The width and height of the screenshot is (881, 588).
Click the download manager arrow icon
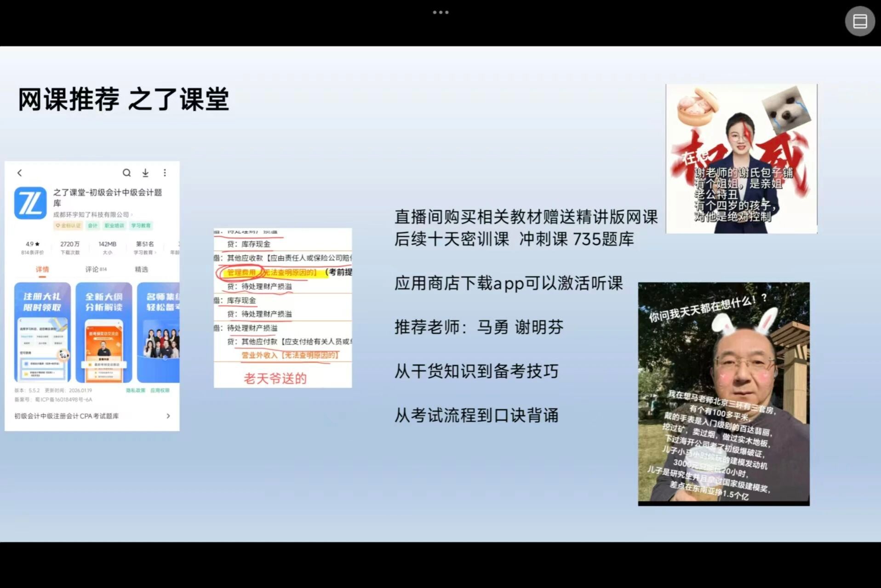[145, 173]
